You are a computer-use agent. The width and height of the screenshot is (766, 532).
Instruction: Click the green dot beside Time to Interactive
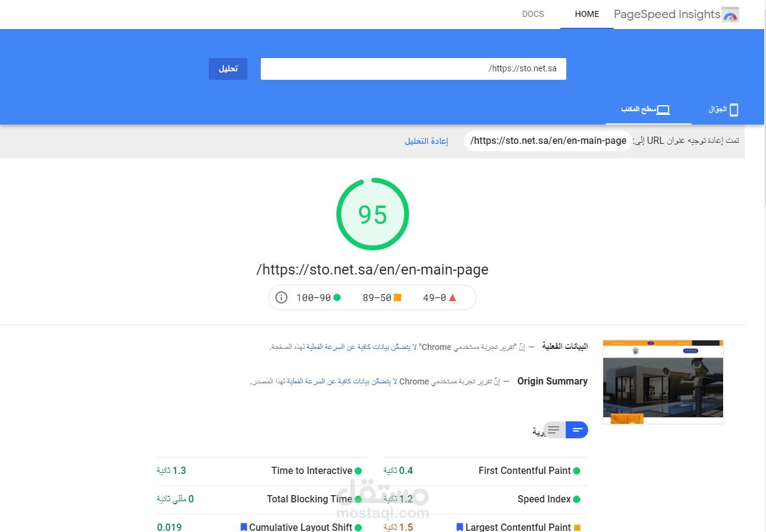pyautogui.click(x=359, y=470)
